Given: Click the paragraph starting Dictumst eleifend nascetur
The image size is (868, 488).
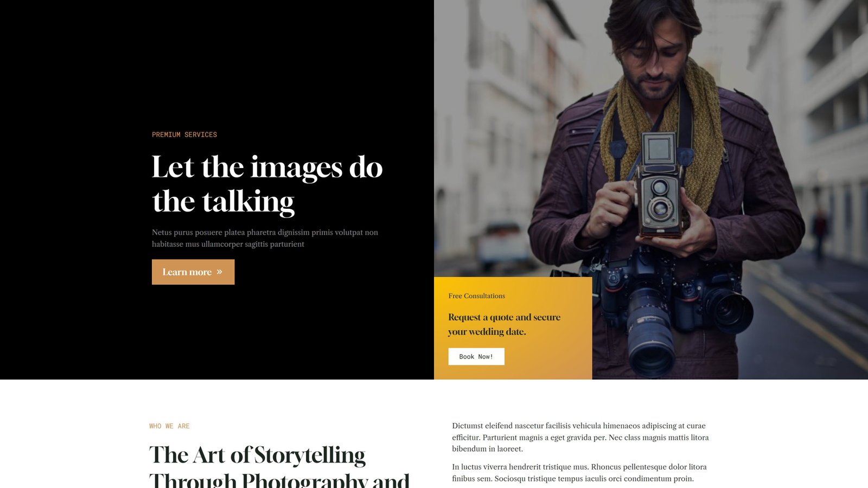Looking at the screenshot, I should pos(580,437).
